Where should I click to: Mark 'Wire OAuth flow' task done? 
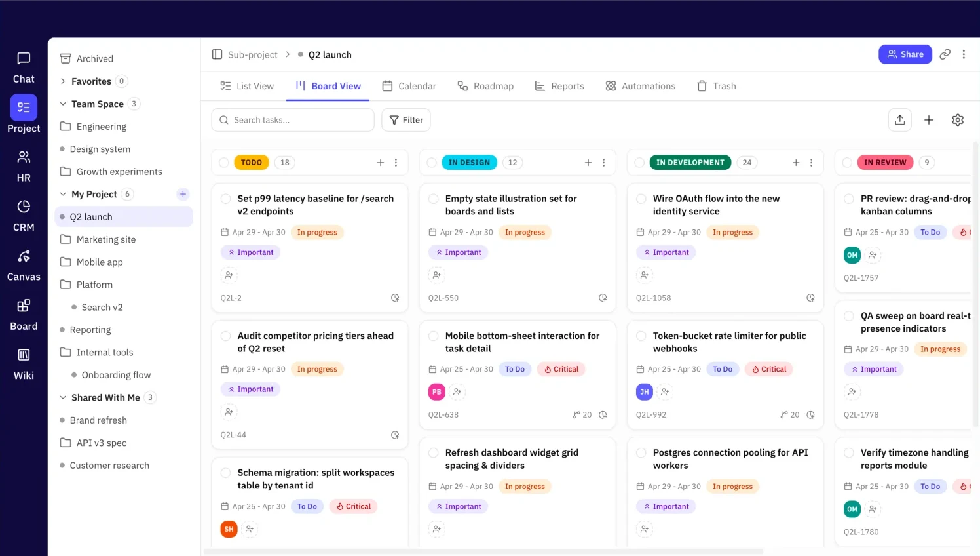[641, 199]
